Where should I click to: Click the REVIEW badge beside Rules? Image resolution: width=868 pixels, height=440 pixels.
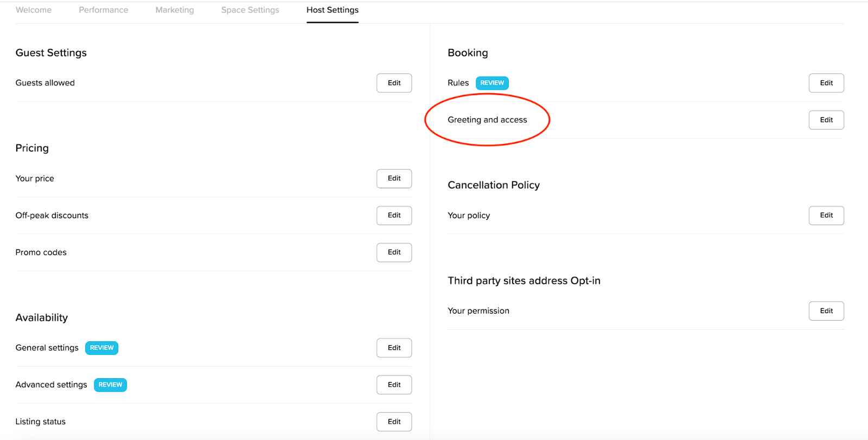pyautogui.click(x=492, y=83)
